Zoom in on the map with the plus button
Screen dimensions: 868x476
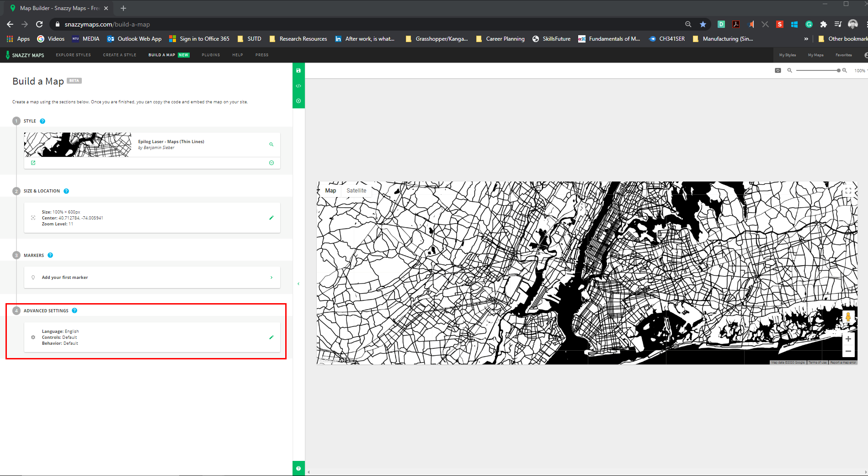tap(848, 339)
